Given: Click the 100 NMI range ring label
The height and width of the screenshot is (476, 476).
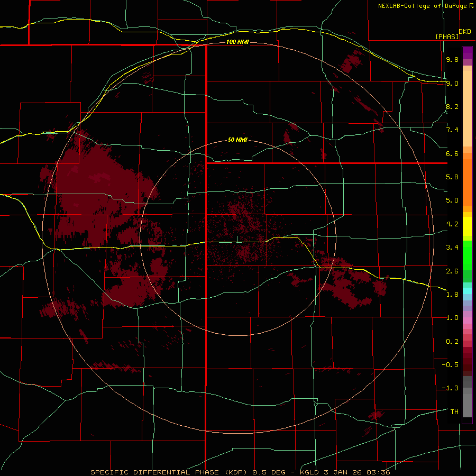Looking at the screenshot, I should (x=237, y=42).
